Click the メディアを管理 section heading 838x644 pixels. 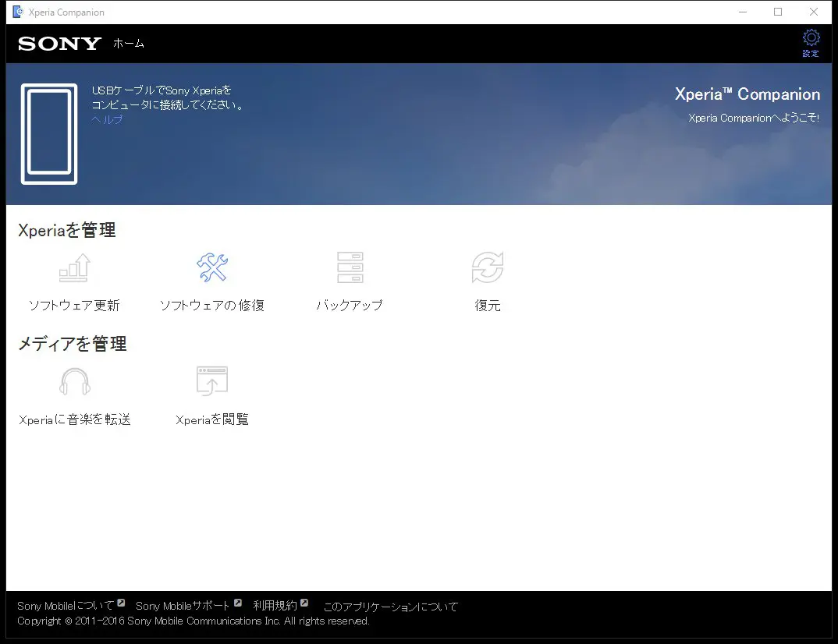click(x=72, y=343)
